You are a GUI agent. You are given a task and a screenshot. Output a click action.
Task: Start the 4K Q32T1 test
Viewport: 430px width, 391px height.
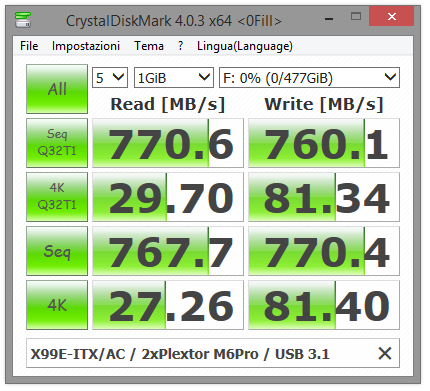pos(57,197)
